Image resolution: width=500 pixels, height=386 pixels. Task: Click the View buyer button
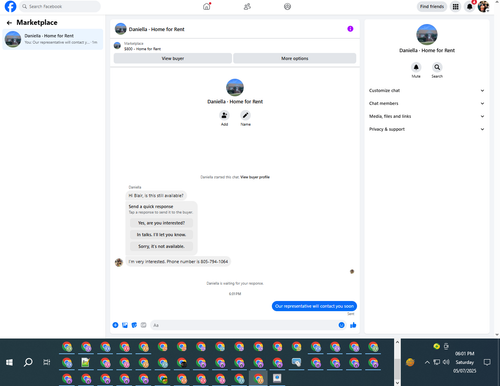173,58
